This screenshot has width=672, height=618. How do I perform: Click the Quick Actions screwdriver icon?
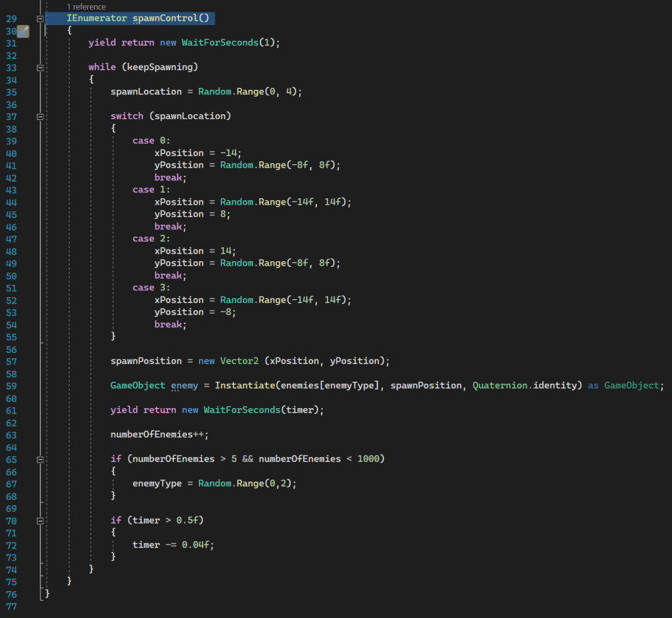coord(22,31)
